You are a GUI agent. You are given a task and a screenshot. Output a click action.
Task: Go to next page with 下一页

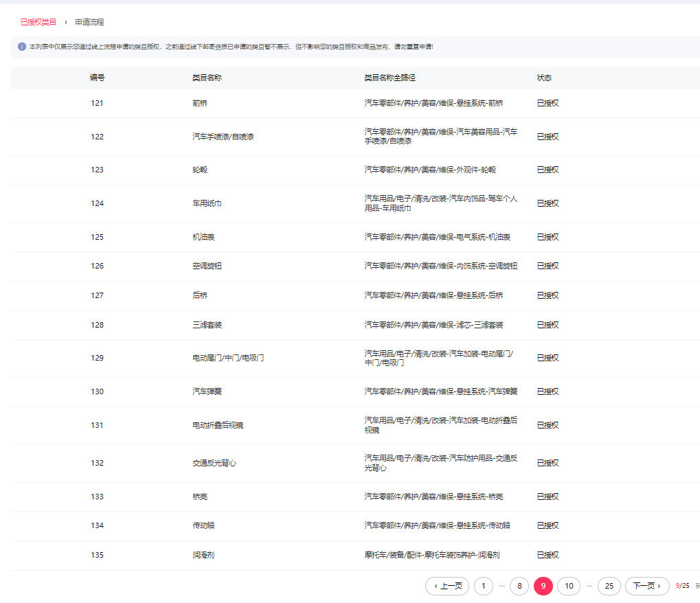[647, 586]
